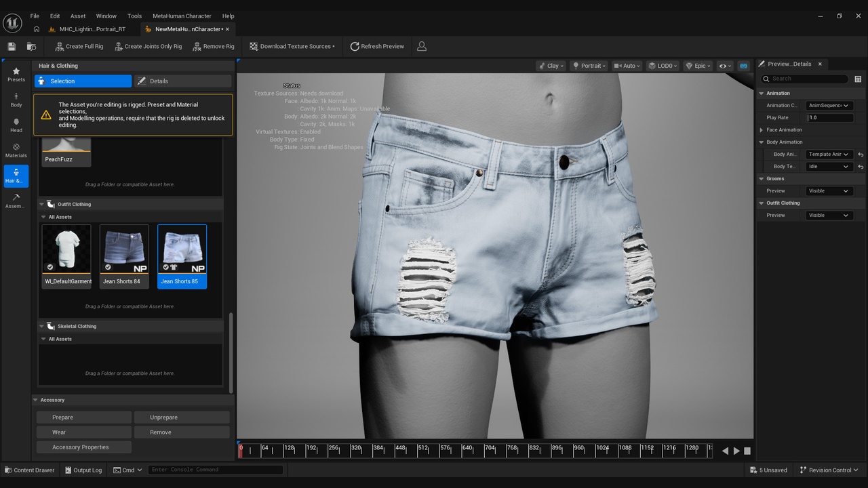This screenshot has height=488, width=868.
Task: Open the Presets sidebar section
Action: point(16,75)
